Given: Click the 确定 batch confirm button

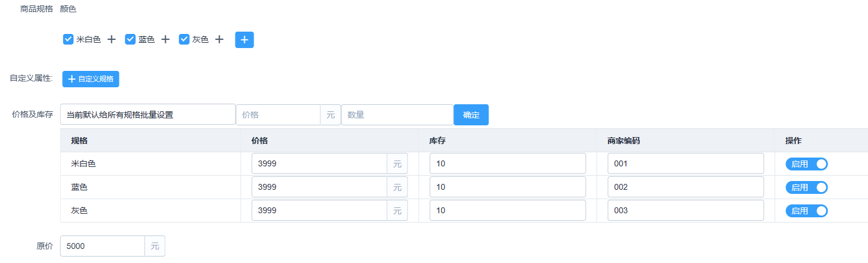Looking at the screenshot, I should [x=471, y=115].
